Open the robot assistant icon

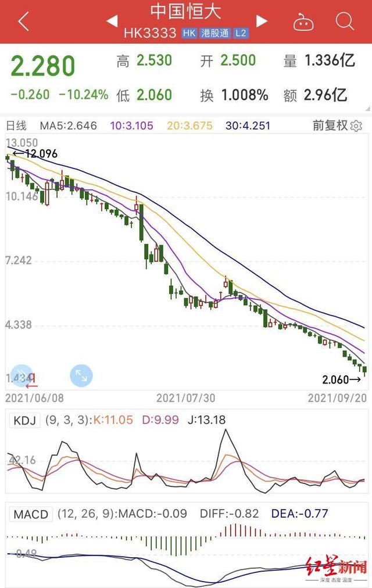pos(303,21)
